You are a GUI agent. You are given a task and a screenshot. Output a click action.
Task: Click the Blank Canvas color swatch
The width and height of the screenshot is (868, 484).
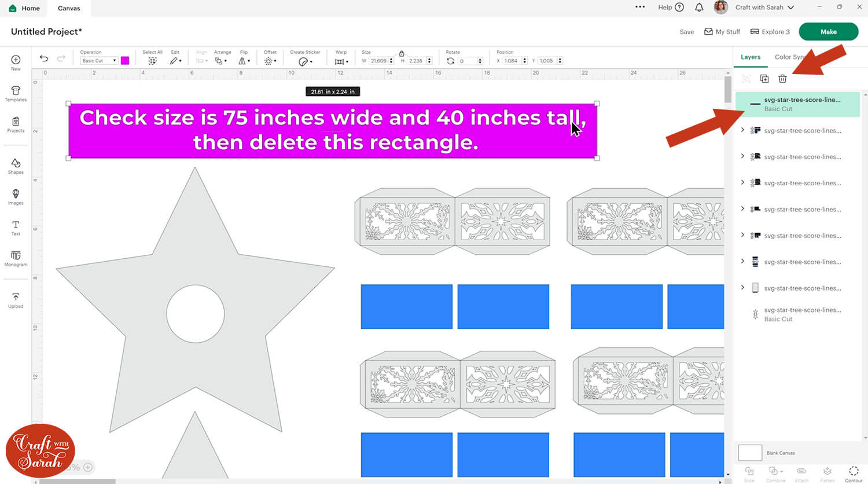[x=750, y=453]
